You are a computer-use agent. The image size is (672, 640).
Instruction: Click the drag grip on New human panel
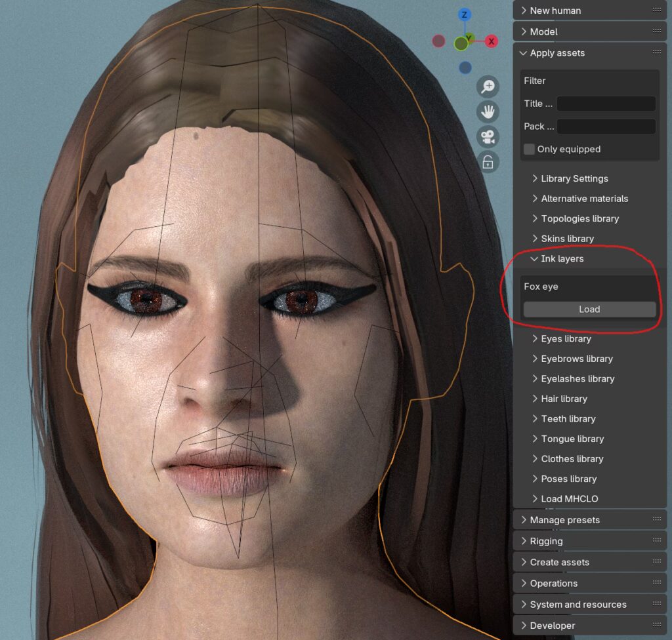(x=657, y=10)
